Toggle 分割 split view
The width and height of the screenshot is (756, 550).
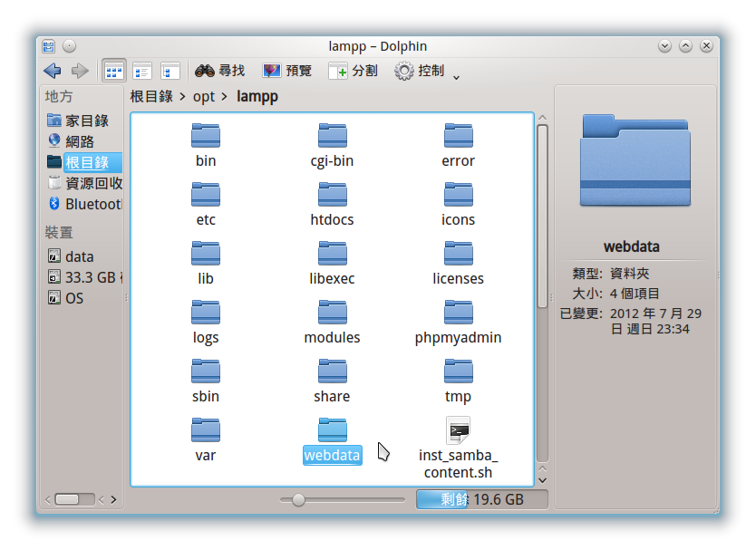(x=353, y=71)
